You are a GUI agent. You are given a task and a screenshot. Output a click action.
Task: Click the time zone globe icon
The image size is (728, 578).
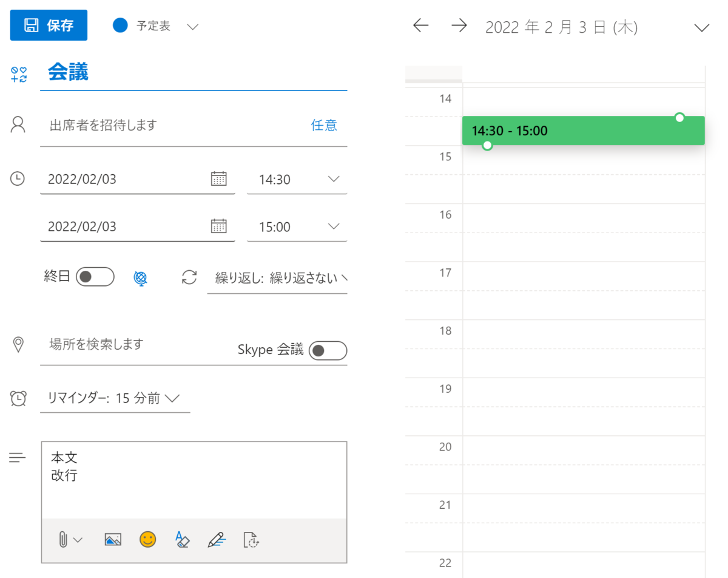pyautogui.click(x=140, y=278)
